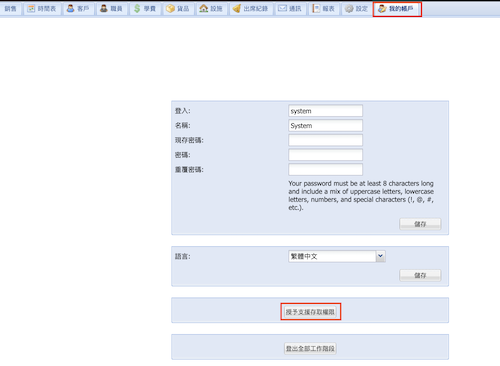Open the 學費 fees dollar icon tab
500x366 pixels.
pyautogui.click(x=145, y=9)
